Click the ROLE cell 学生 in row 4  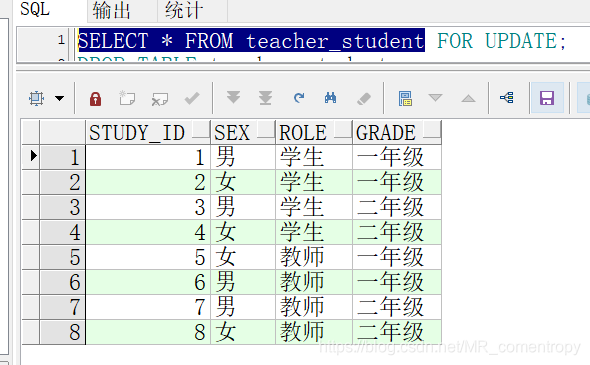314,232
